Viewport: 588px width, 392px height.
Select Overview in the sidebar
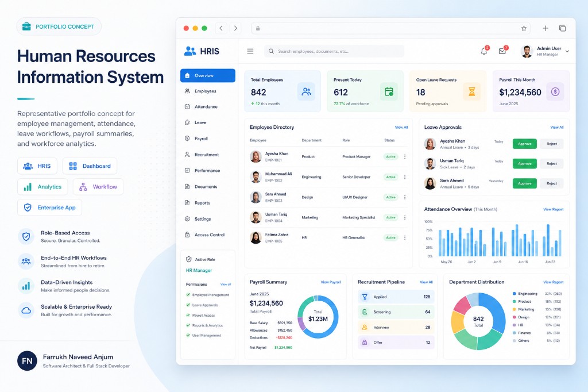click(208, 75)
